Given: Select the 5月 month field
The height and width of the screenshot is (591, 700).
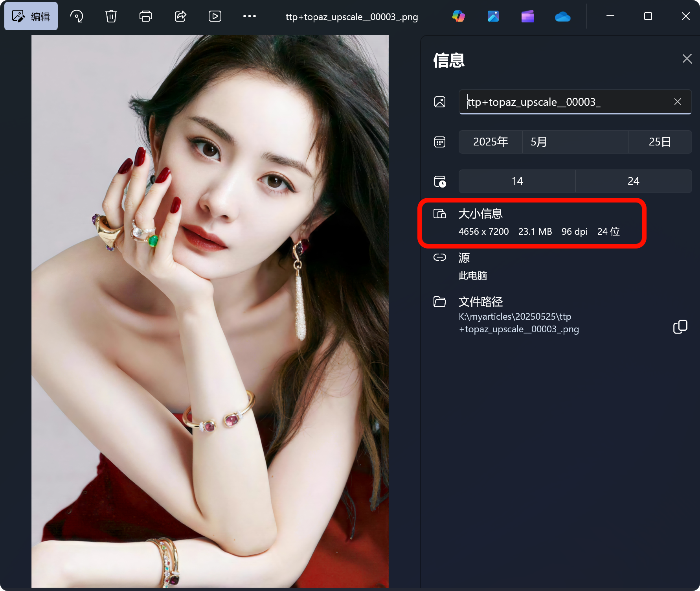Looking at the screenshot, I should [575, 142].
